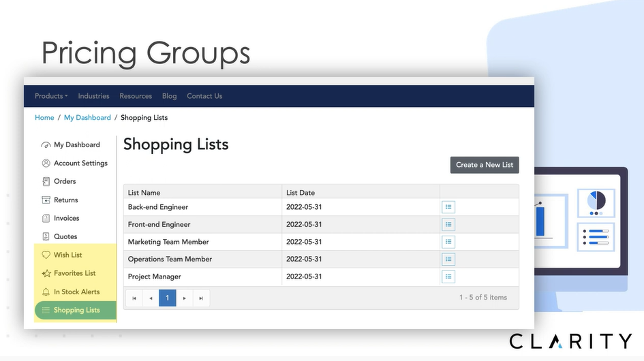
Task: Click the In Stock Alerts bell icon
Action: (x=46, y=292)
